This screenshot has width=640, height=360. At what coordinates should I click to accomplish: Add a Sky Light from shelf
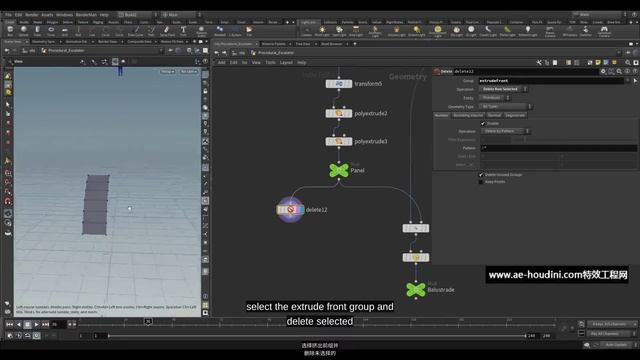click(456, 31)
